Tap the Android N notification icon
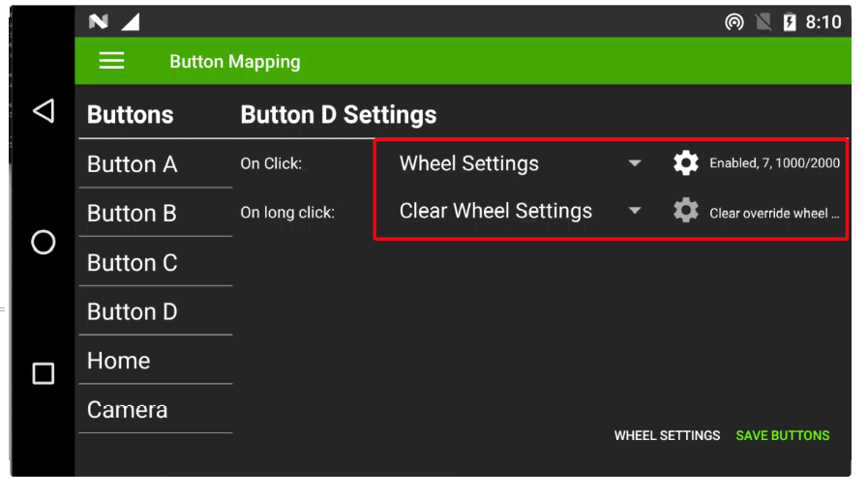The image size is (868, 497). (98, 22)
